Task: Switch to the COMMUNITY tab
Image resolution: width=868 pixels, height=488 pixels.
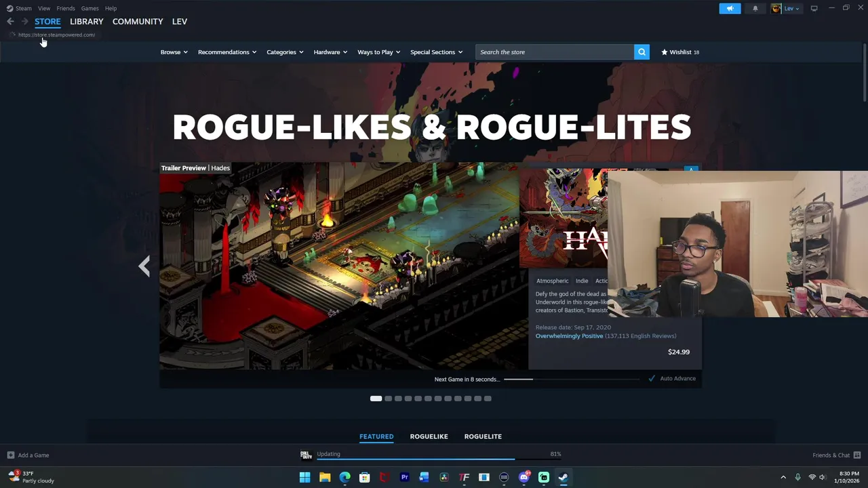Action: point(138,22)
